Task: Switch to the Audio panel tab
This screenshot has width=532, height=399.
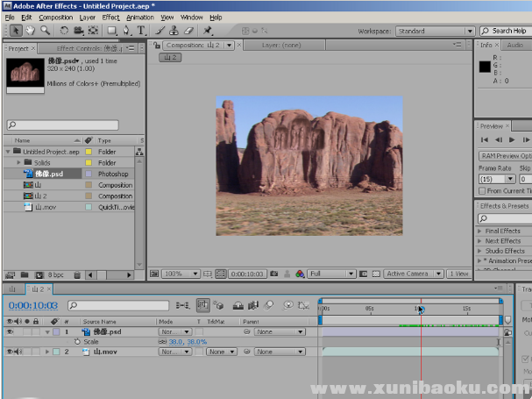Action: (x=517, y=45)
